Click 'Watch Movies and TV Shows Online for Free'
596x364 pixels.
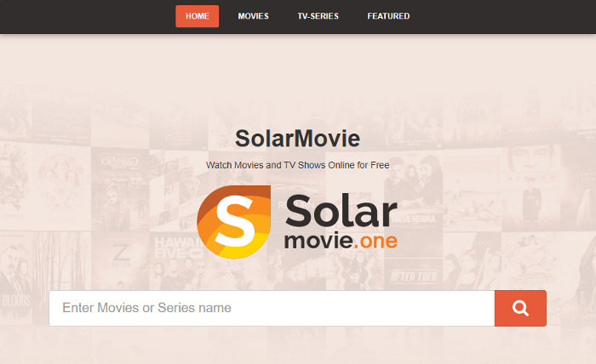click(298, 165)
